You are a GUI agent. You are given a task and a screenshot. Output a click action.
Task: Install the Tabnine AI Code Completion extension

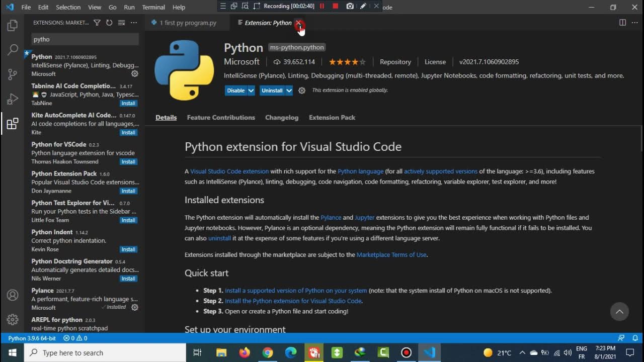click(x=128, y=103)
